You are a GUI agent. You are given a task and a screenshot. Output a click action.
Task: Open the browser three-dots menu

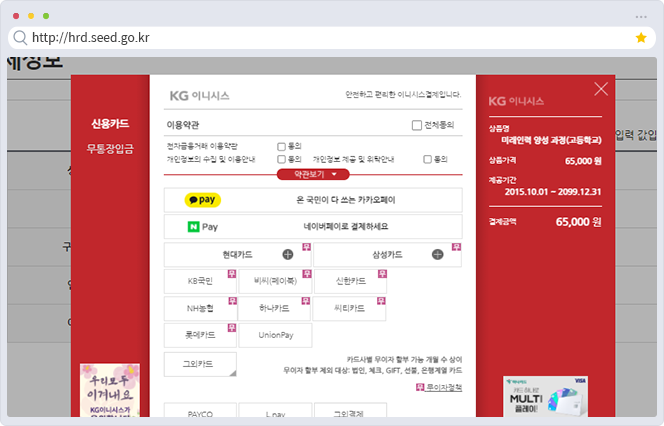point(641,17)
